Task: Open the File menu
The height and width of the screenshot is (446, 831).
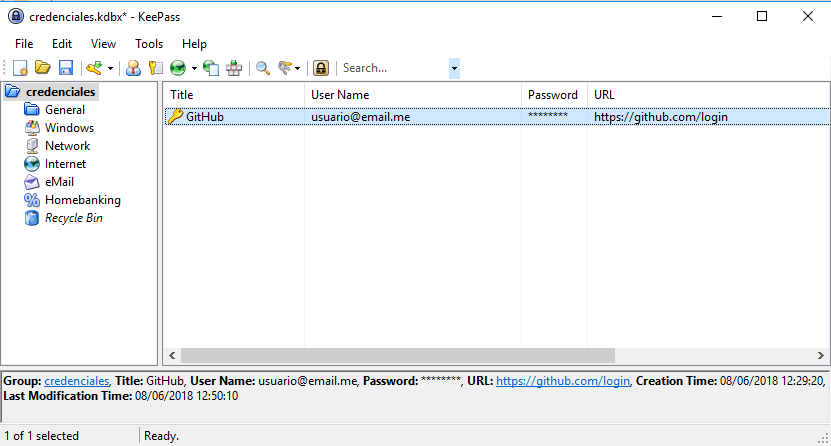Action: tap(24, 44)
